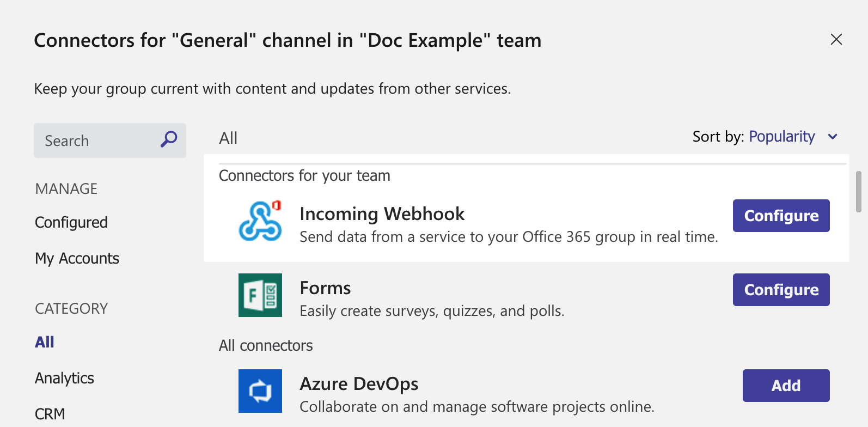Click the search magnifier icon
868x427 pixels.
[169, 140]
